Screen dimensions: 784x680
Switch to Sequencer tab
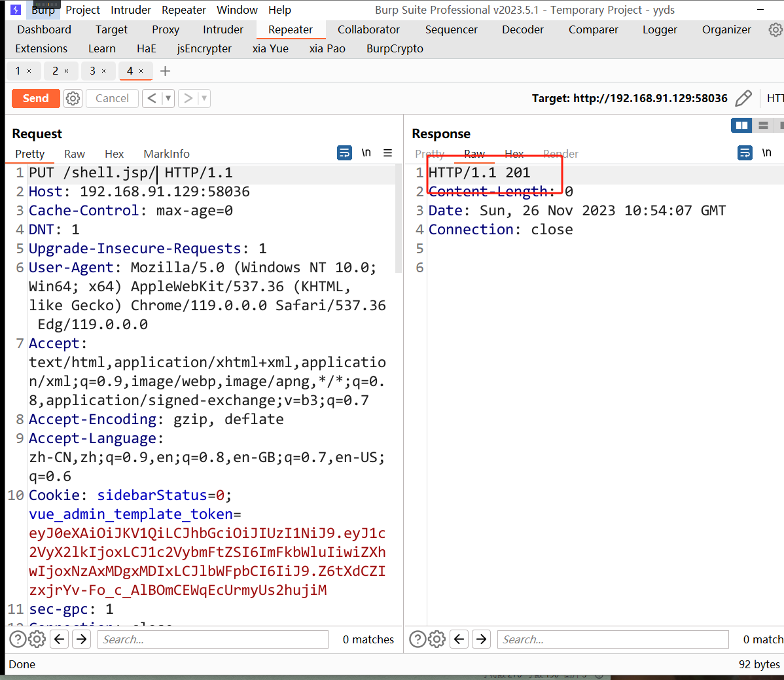tap(451, 30)
